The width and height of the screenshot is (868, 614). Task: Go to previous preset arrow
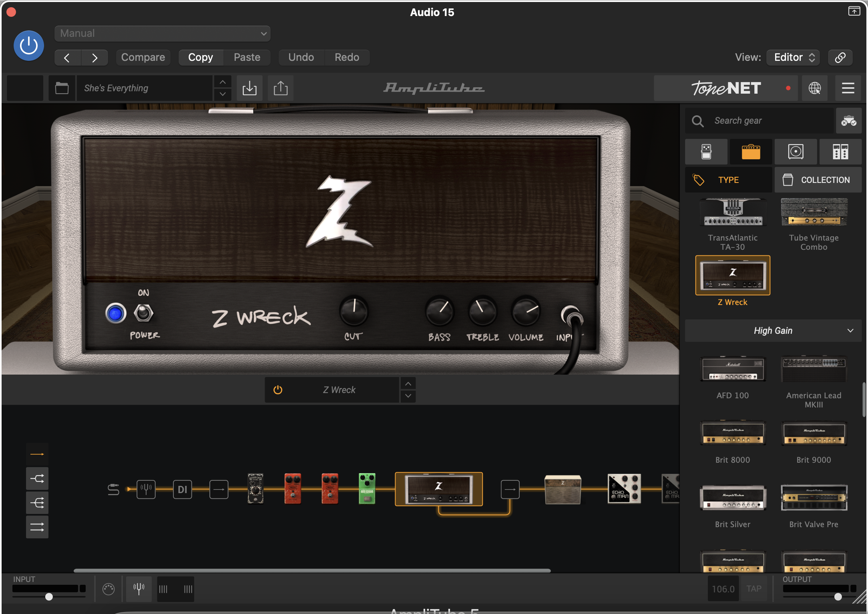click(x=67, y=58)
